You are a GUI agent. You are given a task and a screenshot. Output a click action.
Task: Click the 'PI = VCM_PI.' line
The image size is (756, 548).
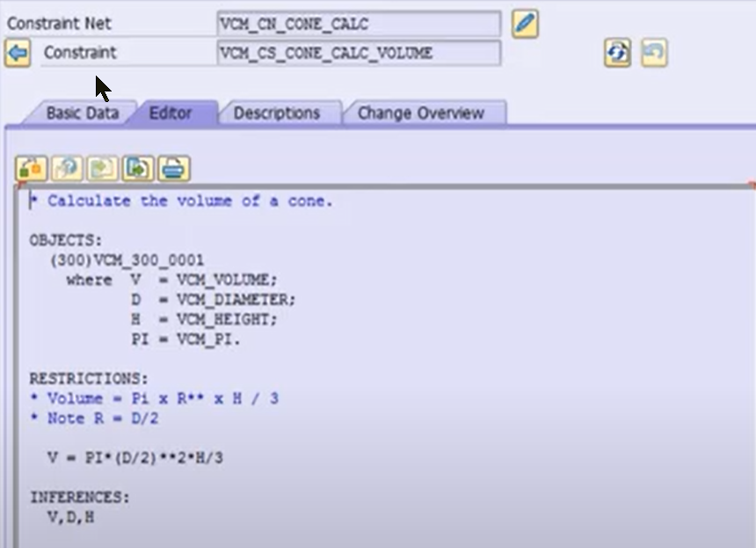pos(185,340)
